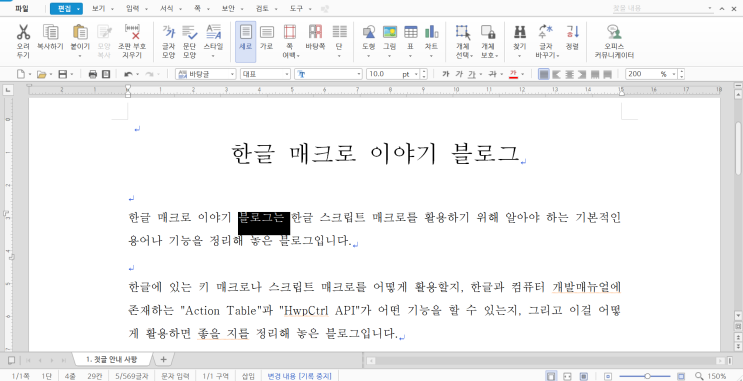The height and width of the screenshot is (381, 743).
Task: Click the 도형 shapes icon
Action: [x=369, y=32]
